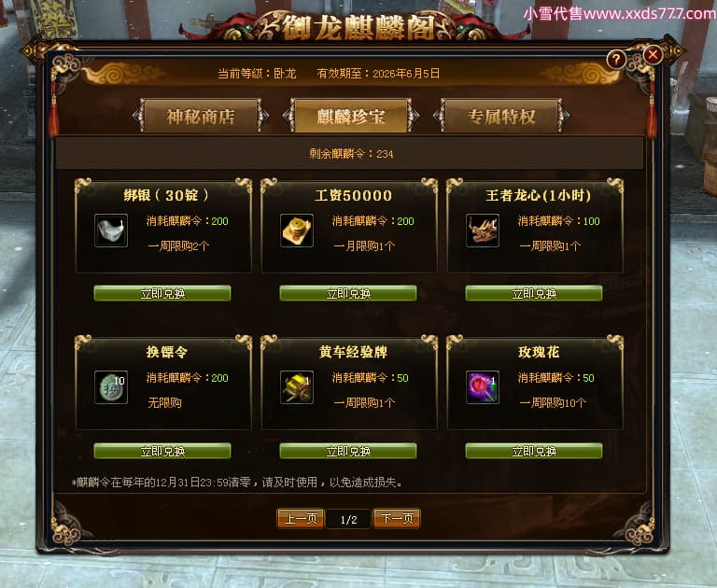Redeem 玫瑰花 with 立即兑换 button
Viewport: 717px width, 588px height.
coord(534,451)
